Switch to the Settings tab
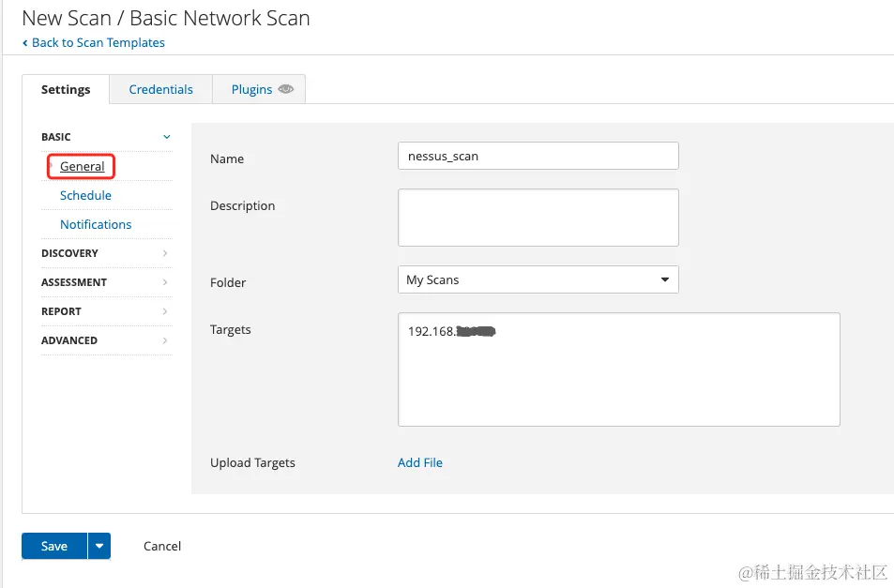The height and width of the screenshot is (588, 894). click(66, 89)
